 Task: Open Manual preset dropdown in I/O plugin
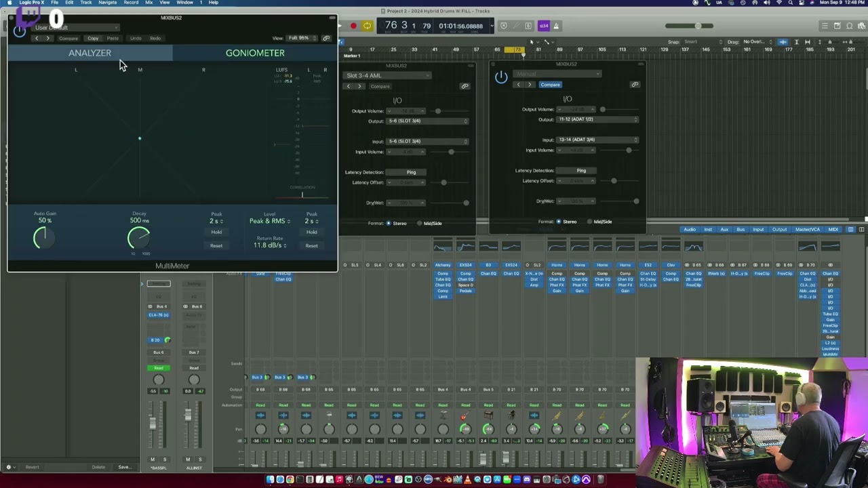pyautogui.click(x=557, y=74)
